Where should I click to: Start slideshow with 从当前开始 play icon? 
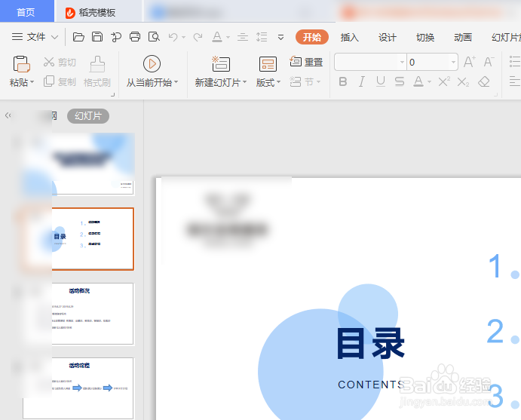click(152, 64)
